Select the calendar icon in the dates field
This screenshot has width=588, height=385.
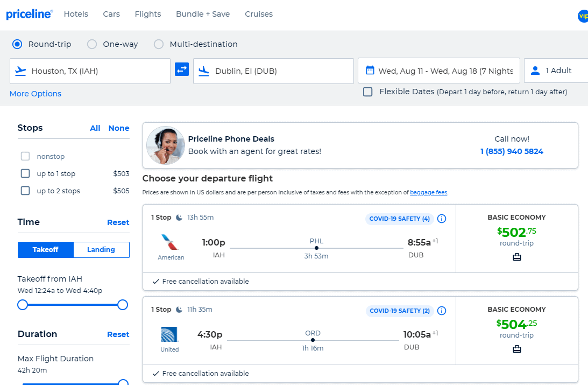pyautogui.click(x=370, y=70)
